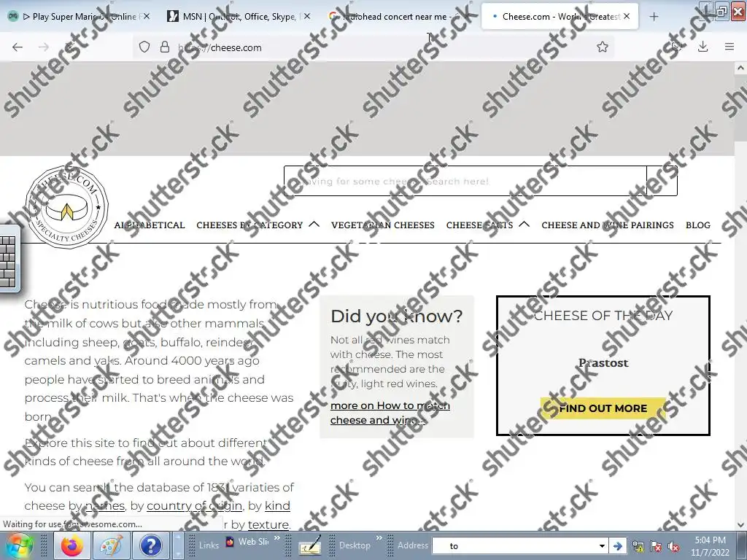
Task: Click the Action Center flag tray icon
Action: (656, 547)
